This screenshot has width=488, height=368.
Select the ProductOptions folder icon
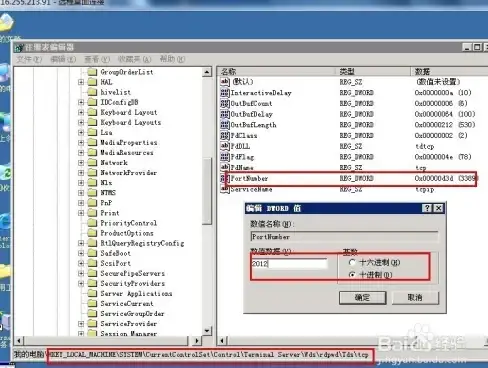click(92, 233)
